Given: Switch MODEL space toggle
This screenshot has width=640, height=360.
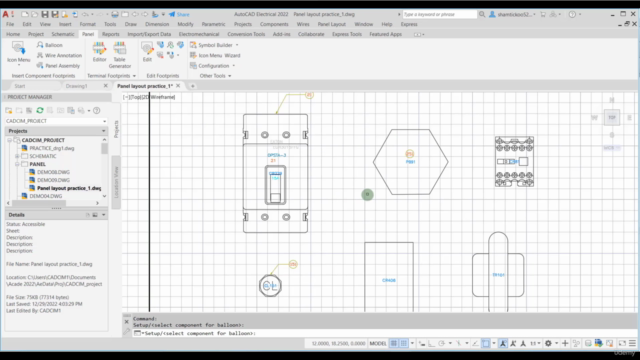Looking at the screenshot, I should 378,343.
